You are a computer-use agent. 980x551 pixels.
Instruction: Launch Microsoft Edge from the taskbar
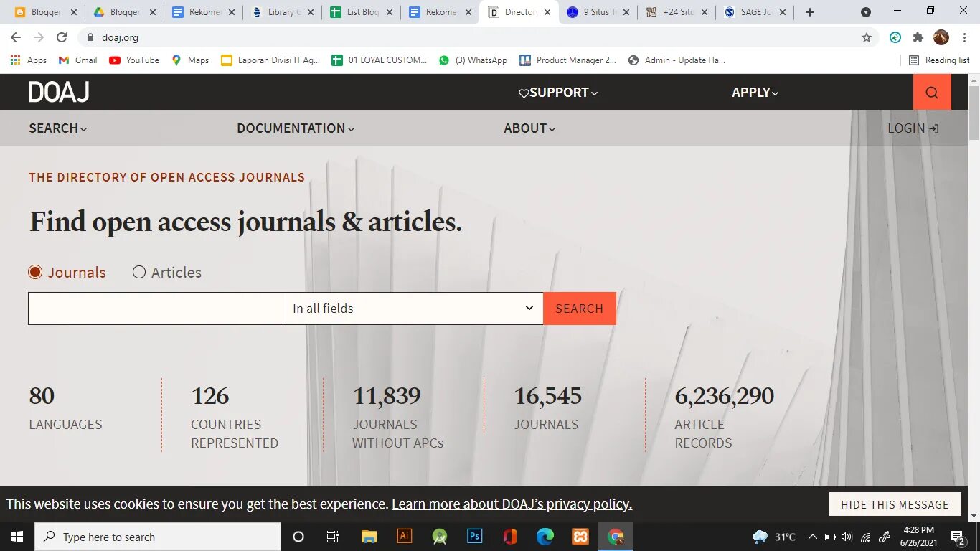[545, 537]
